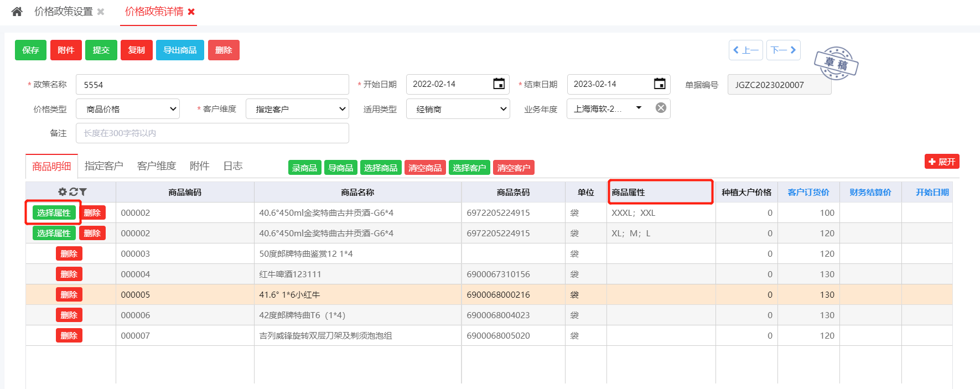This screenshot has width=980, height=389.
Task: Click the red 展开 expand button
Action: [x=941, y=162]
